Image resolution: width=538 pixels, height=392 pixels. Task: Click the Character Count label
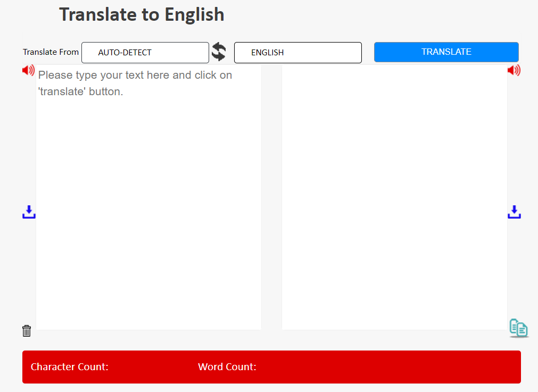(70, 366)
